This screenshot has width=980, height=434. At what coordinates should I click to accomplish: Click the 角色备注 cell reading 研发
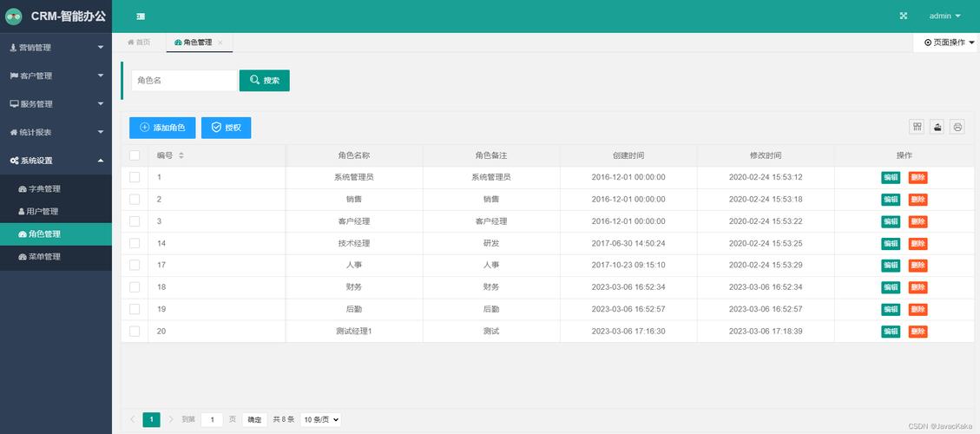point(491,243)
